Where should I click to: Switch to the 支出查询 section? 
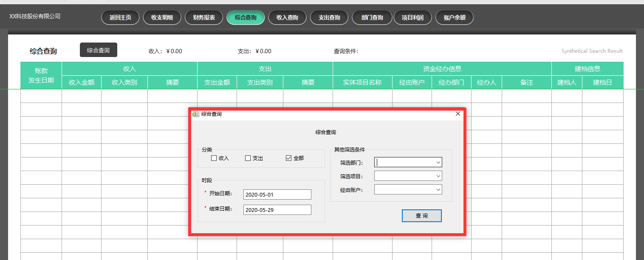coord(329,17)
